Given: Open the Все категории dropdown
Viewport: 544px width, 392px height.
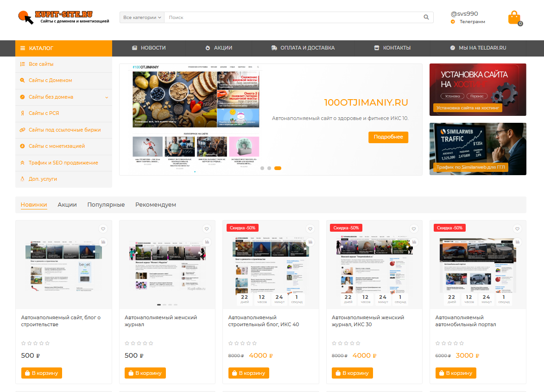Looking at the screenshot, I should pyautogui.click(x=142, y=18).
